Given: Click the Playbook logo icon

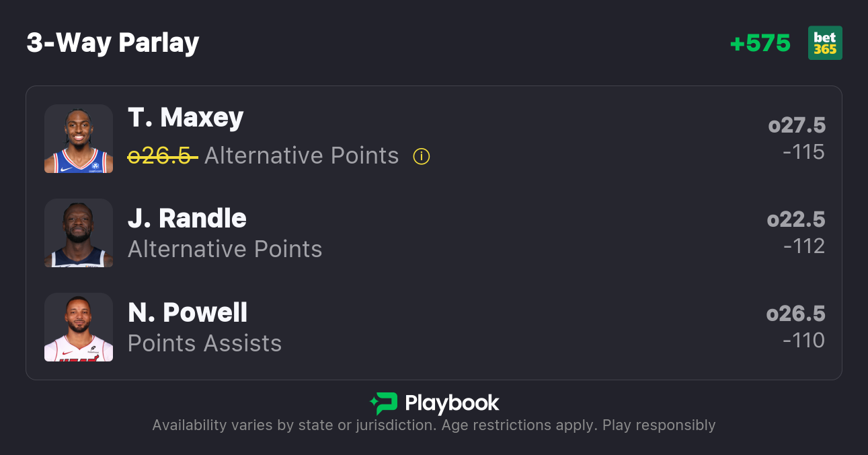Looking at the screenshot, I should (384, 403).
